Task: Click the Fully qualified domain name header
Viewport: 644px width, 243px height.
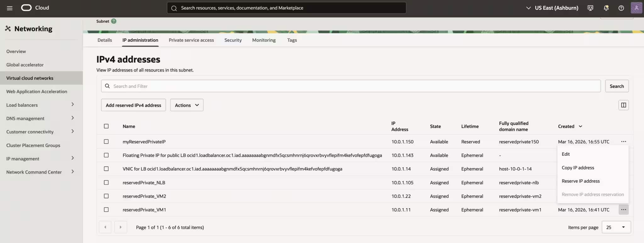Action: 514,126
